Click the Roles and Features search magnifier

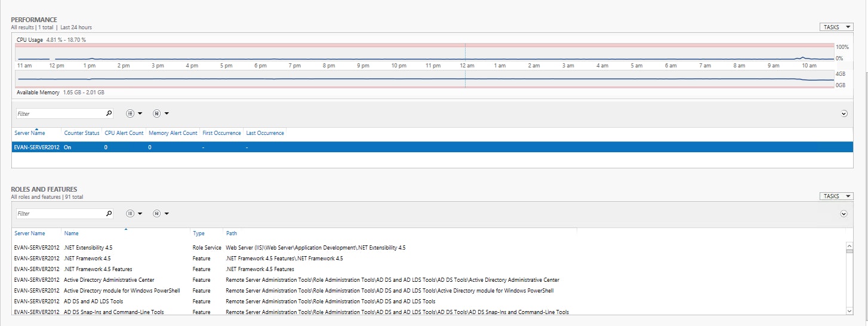tap(109, 213)
